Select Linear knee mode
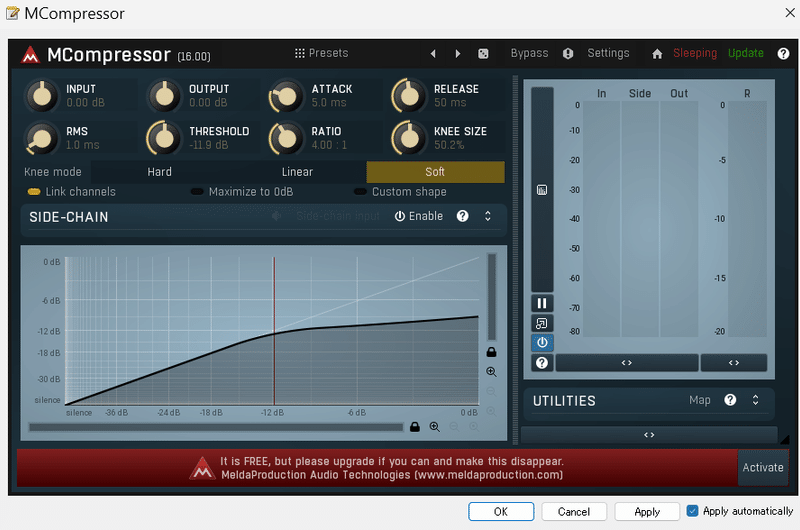 pos(297,172)
